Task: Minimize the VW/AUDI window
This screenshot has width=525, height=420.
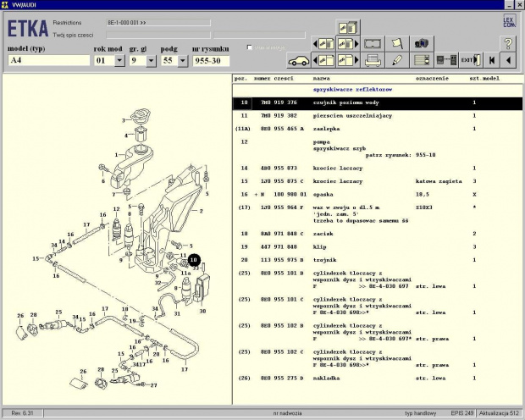Action: point(509,5)
